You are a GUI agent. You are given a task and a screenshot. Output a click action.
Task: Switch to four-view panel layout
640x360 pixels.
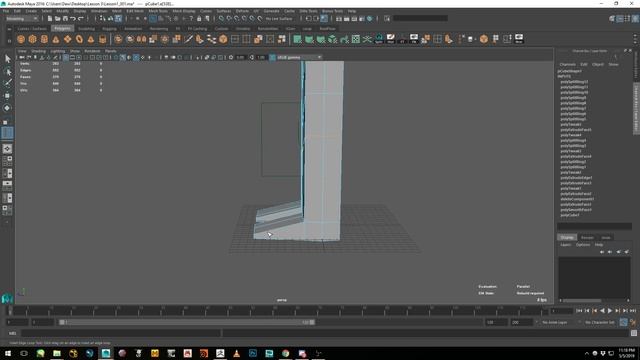coord(7,161)
